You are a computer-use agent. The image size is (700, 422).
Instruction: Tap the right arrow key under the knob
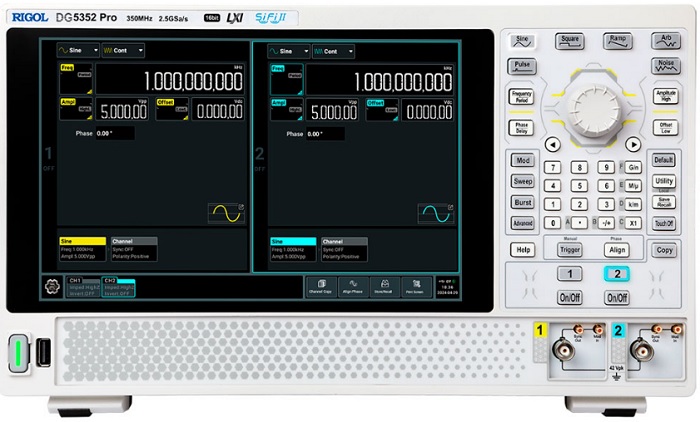click(633, 144)
